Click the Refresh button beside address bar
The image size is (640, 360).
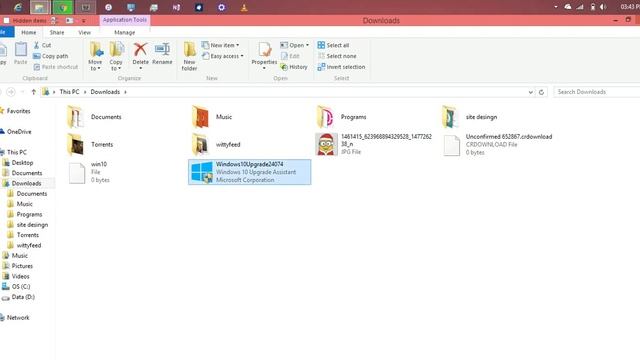tap(541, 92)
